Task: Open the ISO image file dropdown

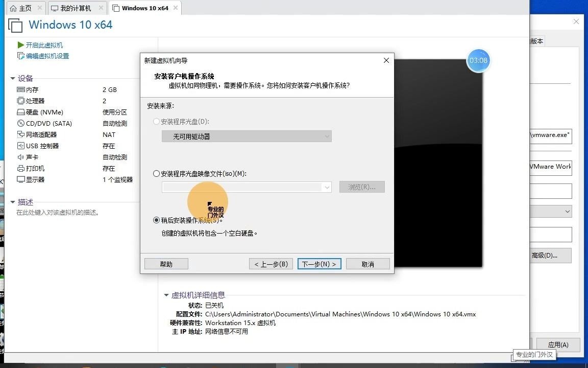Action: coord(327,187)
